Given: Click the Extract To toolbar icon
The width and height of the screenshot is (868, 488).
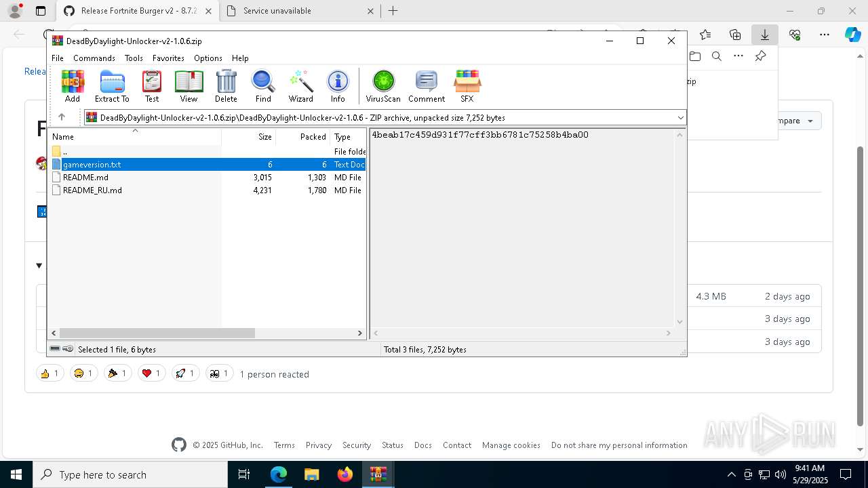Looking at the screenshot, I should (x=112, y=86).
